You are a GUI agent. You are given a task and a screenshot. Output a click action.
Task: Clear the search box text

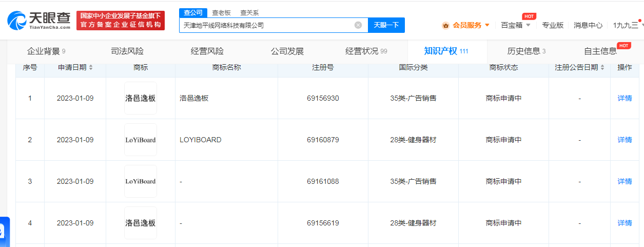pos(358,25)
